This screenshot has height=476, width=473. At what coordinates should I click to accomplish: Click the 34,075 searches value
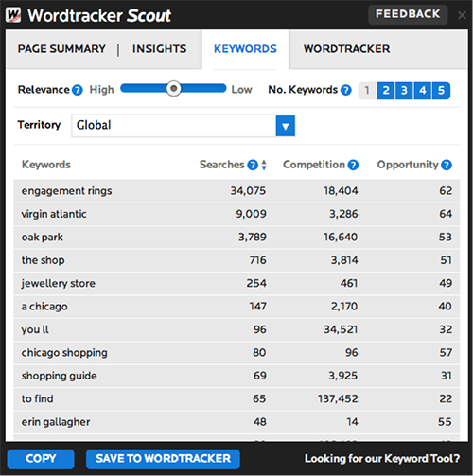[x=248, y=191]
